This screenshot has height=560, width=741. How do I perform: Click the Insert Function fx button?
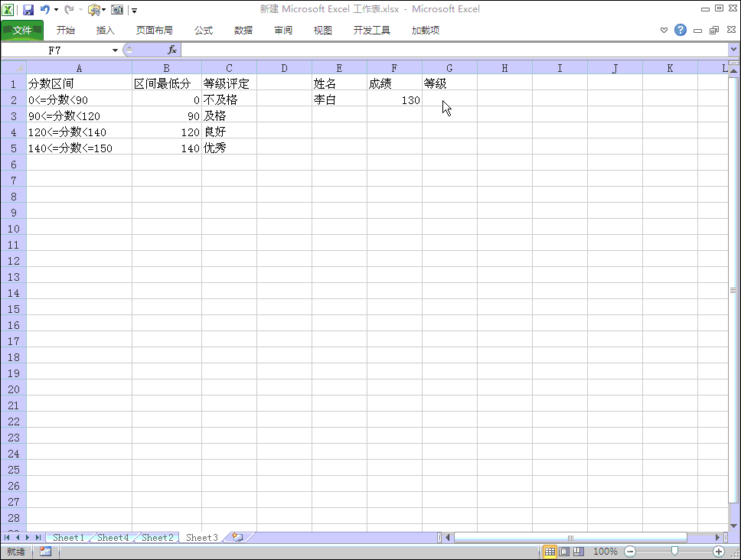[x=172, y=50]
